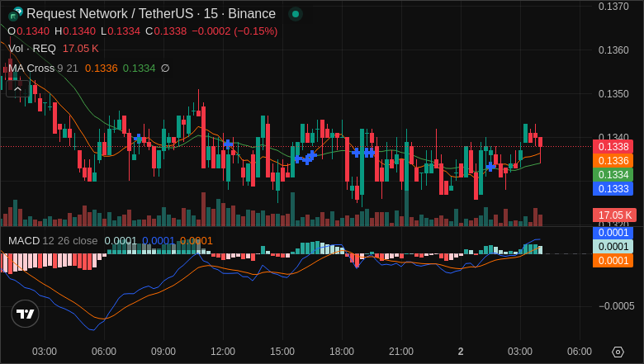Image resolution: width=644 pixels, height=364 pixels.
Task: Click the red 0.1338 price label
Action: [x=613, y=146]
